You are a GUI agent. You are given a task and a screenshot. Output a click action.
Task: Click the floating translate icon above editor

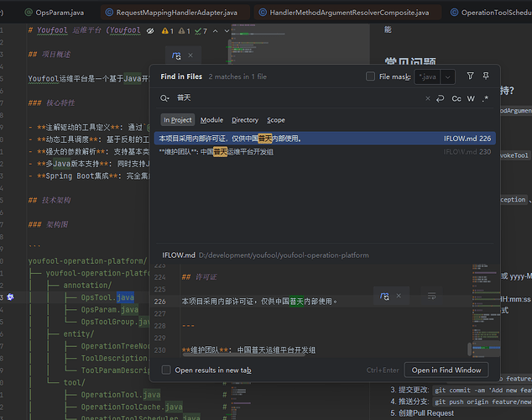176,55
